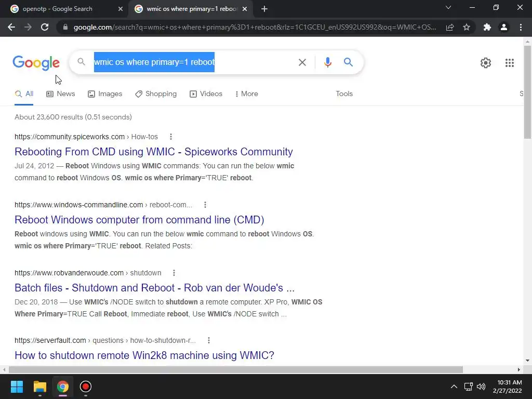
Task: Open the Google apps grid
Action: [x=509, y=63]
